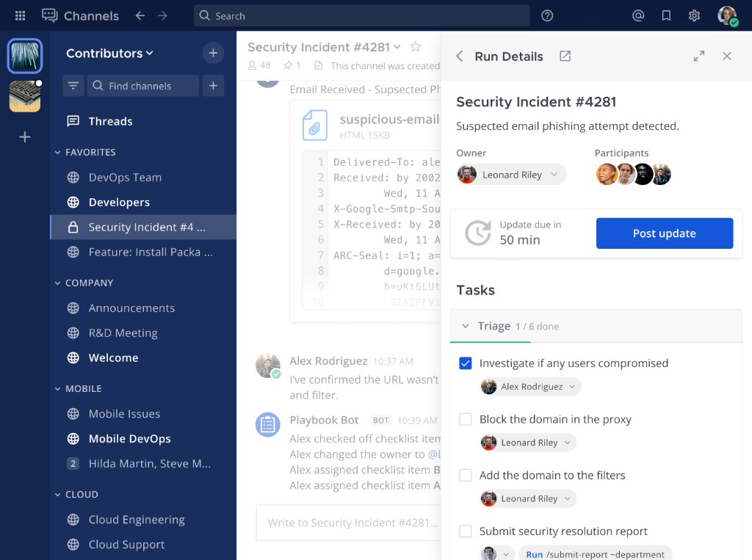
Task: Click the participants avatar group
Action: point(634,174)
